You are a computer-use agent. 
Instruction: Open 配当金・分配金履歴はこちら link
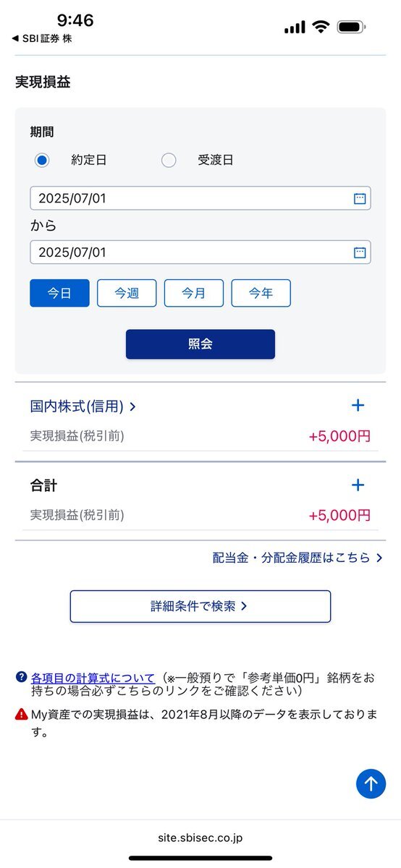pyautogui.click(x=298, y=558)
